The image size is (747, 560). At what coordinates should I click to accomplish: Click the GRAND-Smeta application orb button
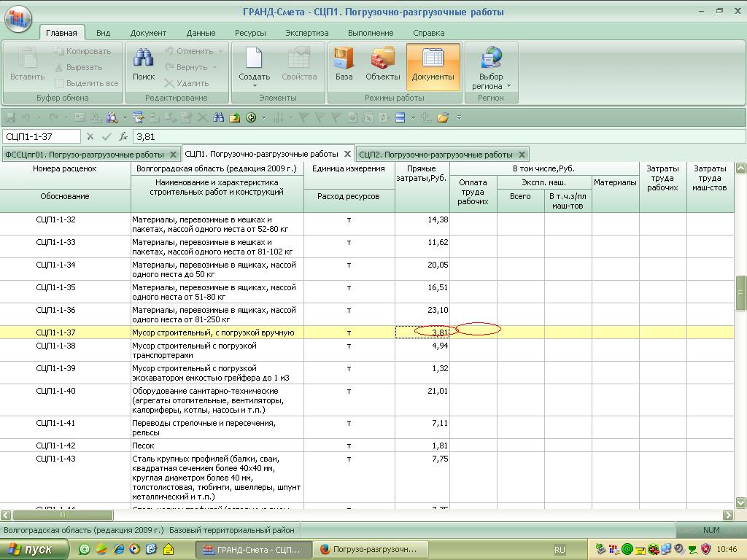[18, 18]
